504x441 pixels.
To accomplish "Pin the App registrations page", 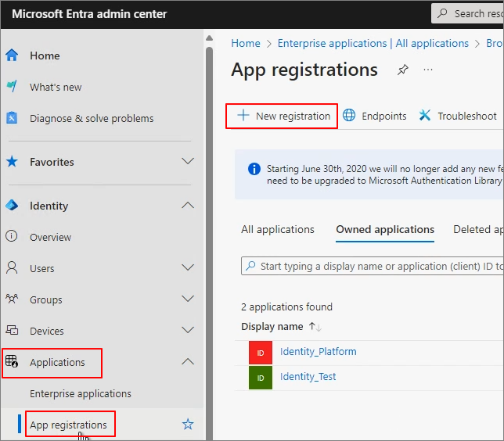I will click(x=403, y=70).
